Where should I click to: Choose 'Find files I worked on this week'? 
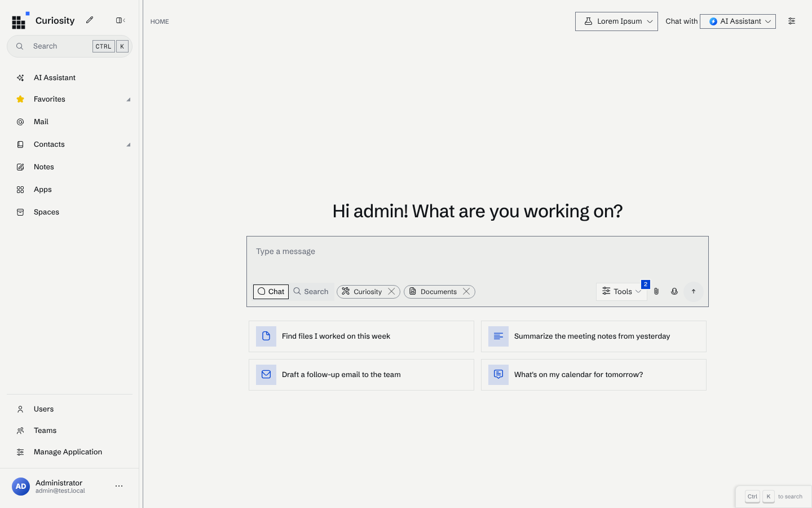[361, 336]
